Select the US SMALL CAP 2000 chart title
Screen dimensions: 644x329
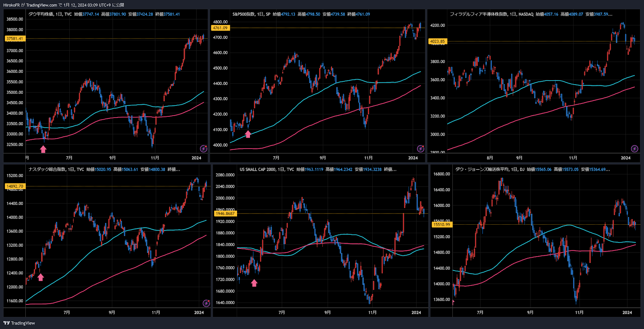258,169
